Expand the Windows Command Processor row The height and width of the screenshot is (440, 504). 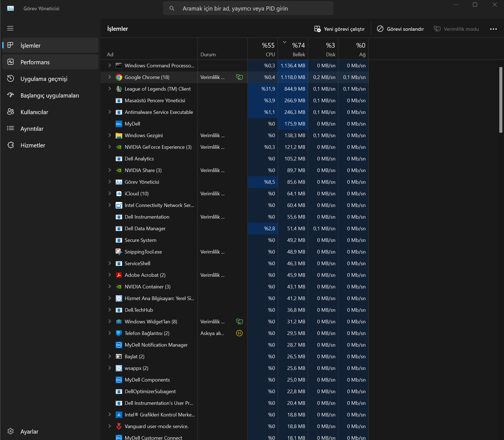click(110, 65)
